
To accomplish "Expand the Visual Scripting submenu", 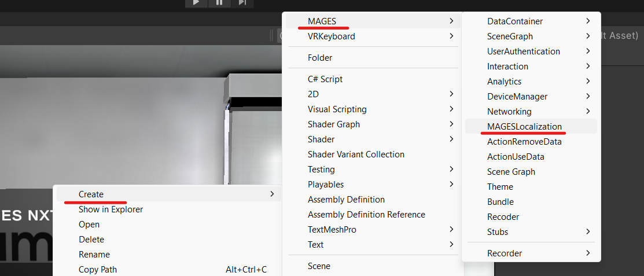I will (373, 109).
